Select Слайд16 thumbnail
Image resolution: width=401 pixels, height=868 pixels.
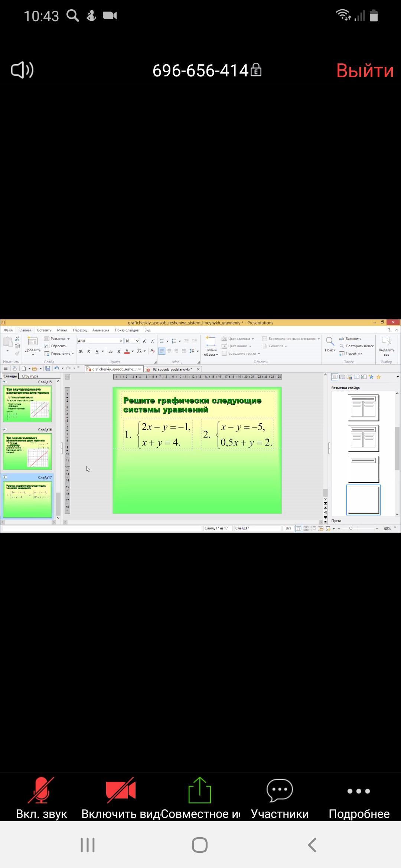(x=27, y=451)
